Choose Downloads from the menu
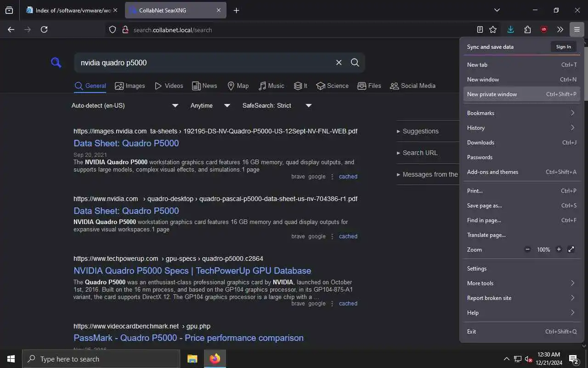588x368 pixels. tap(521, 142)
